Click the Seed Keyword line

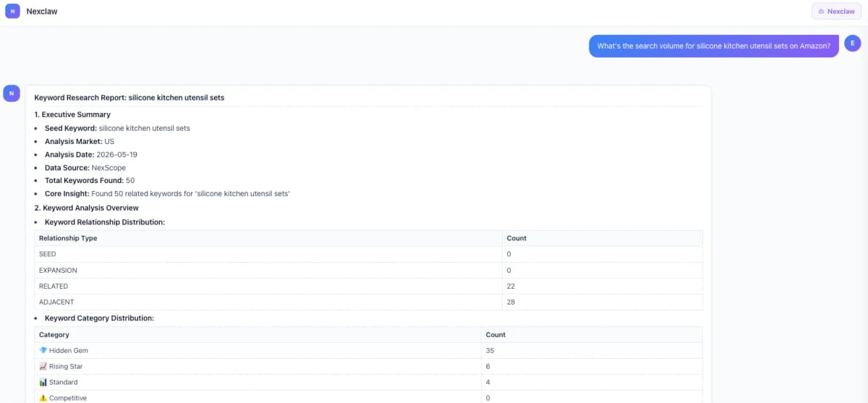pos(117,128)
